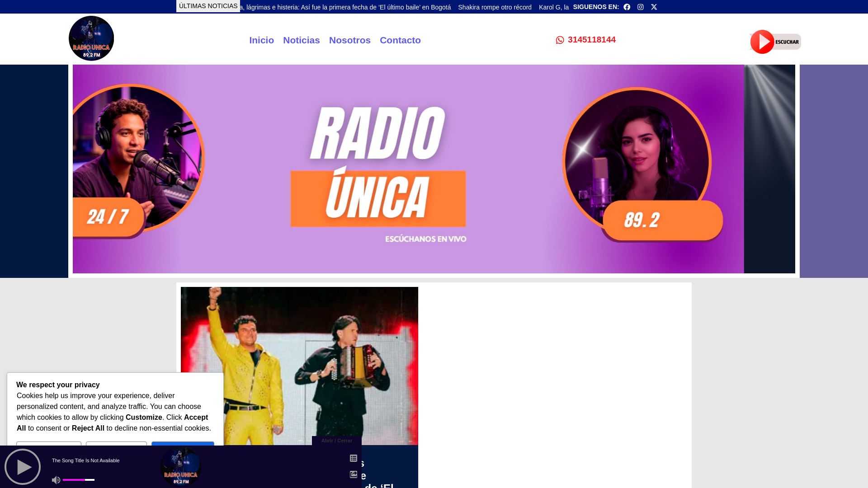Call or message the number 3145118144

tap(592, 40)
